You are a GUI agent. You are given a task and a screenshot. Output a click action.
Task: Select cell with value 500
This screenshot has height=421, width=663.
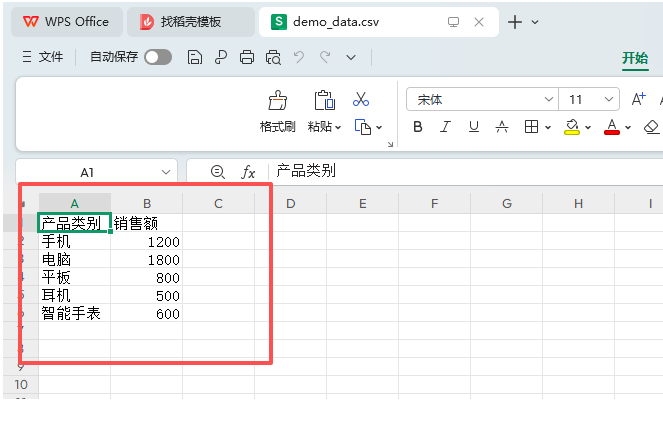(x=147, y=295)
